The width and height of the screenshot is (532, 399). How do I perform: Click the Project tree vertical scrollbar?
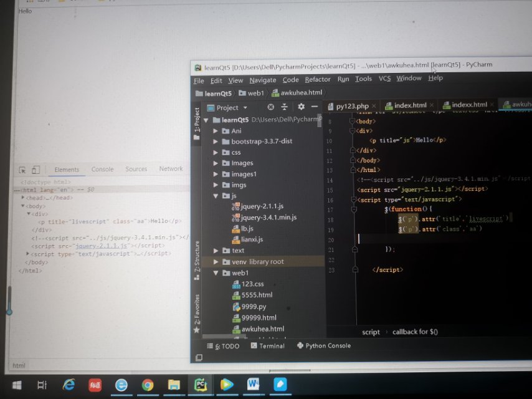click(320, 120)
